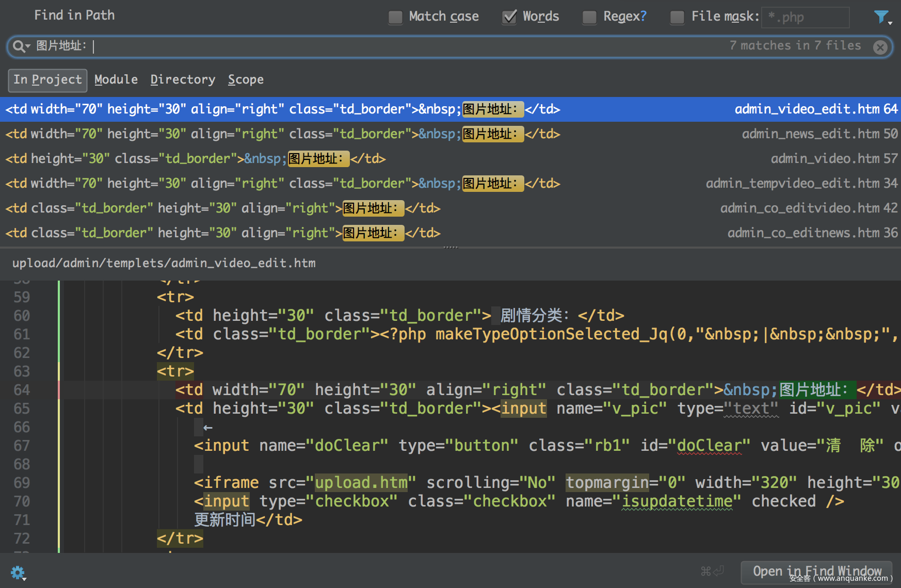Switch to Module scope tab
The height and width of the screenshot is (588, 901).
pos(116,79)
